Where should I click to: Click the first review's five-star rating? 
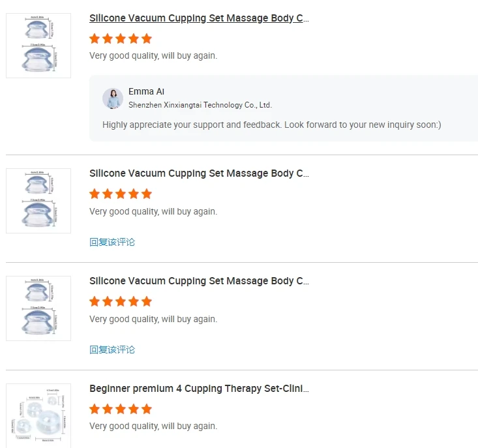121,38
